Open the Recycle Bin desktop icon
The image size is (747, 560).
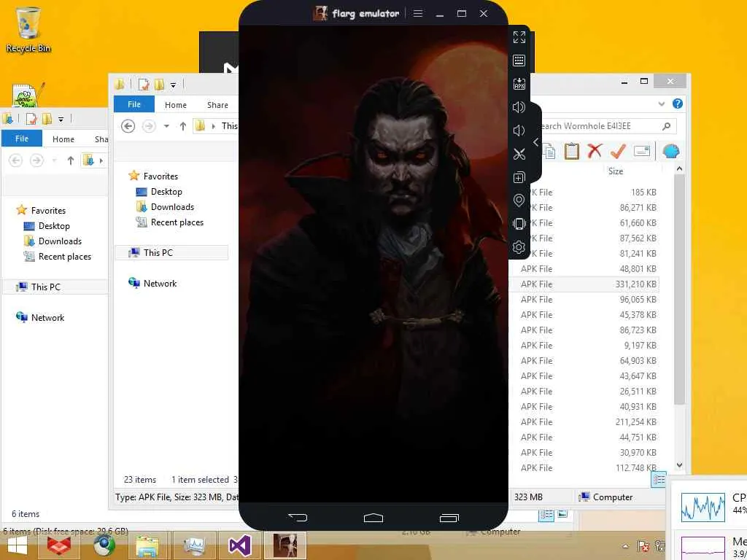(x=28, y=29)
